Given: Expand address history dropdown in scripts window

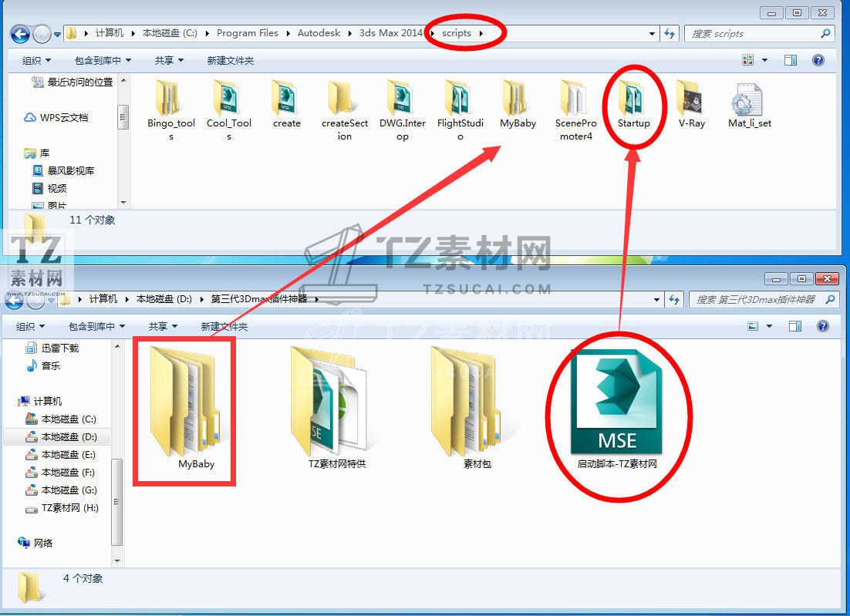Looking at the screenshot, I should tap(652, 34).
